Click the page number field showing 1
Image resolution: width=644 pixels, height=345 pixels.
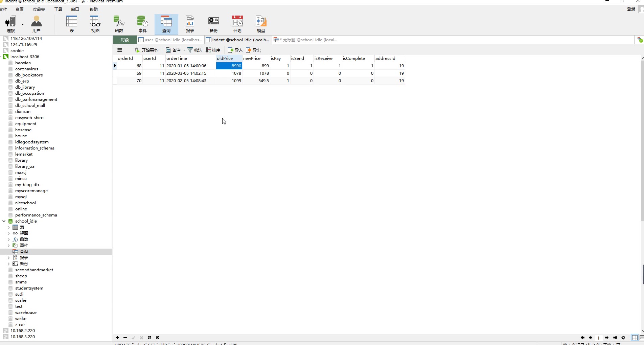tap(598, 338)
